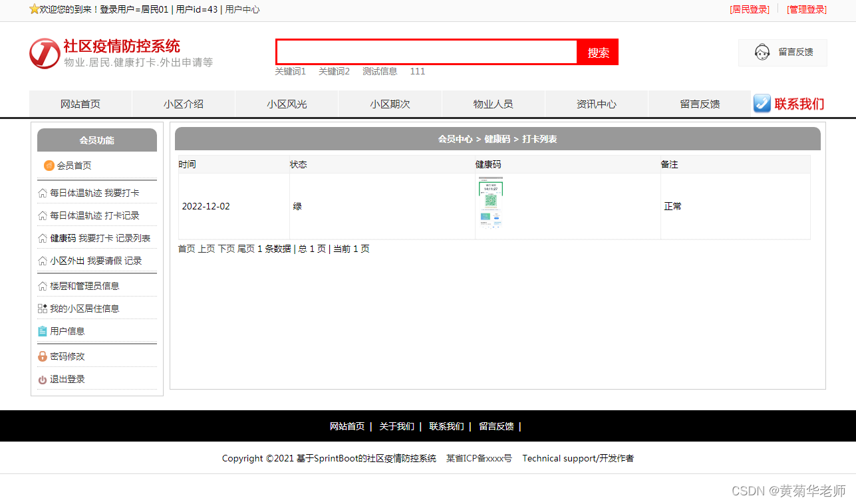Click the 测试信息 suggested keyword
The height and width of the screenshot is (504, 856).
click(x=380, y=71)
